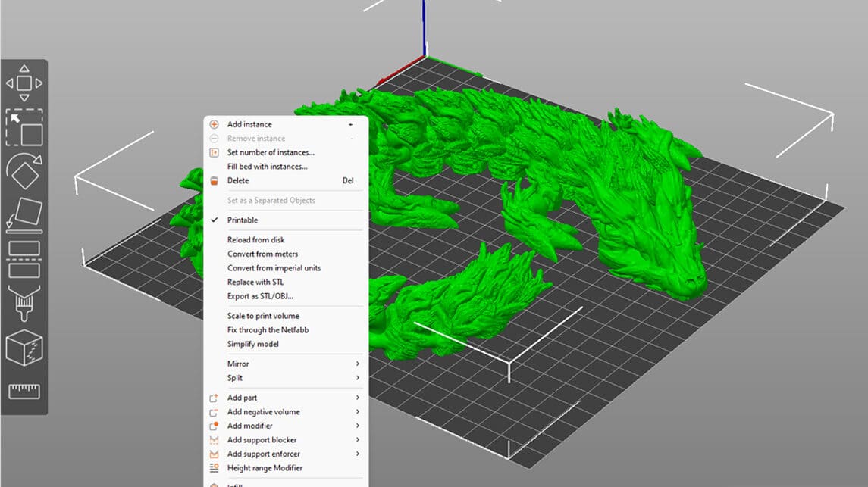Image resolution: width=868 pixels, height=487 pixels.
Task: Select the Seam painting cube tool
Action: tap(24, 348)
